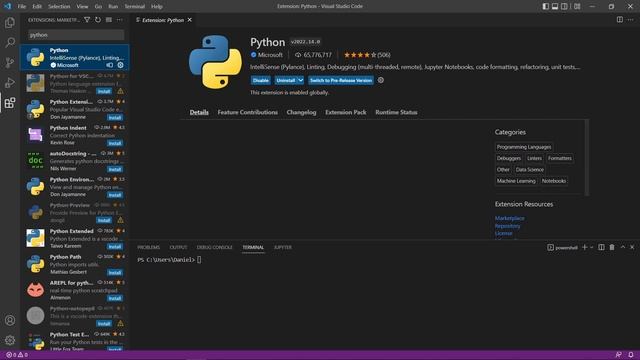
Task: Split the terminal panel
Action: click(x=601, y=247)
